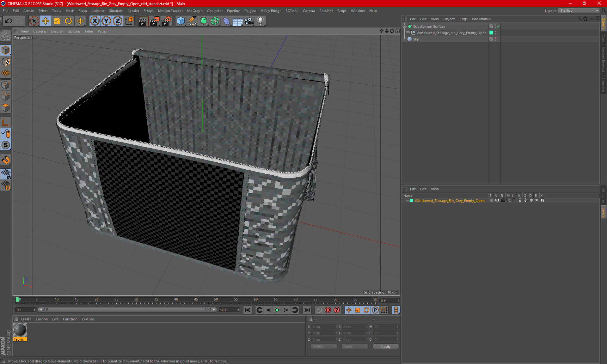Add a Light object
The image size is (607, 364).
pyautogui.click(x=261, y=21)
